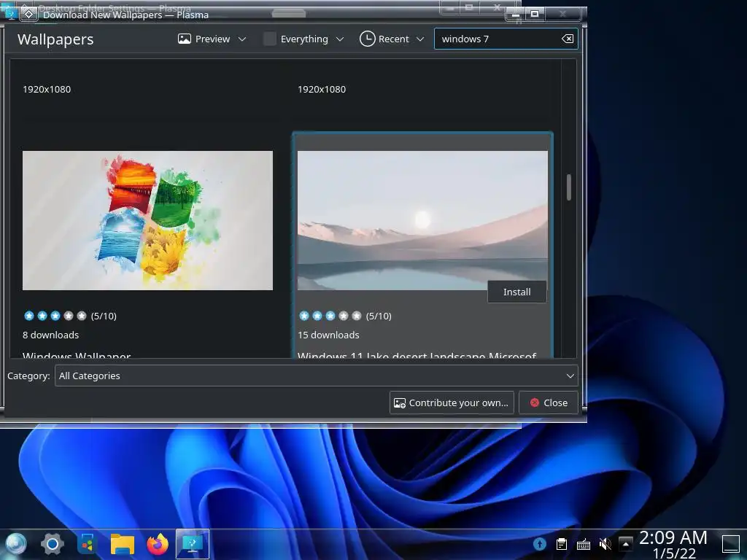747x560 pixels.
Task: Open the Everything filter dropdown
Action: (x=303, y=39)
